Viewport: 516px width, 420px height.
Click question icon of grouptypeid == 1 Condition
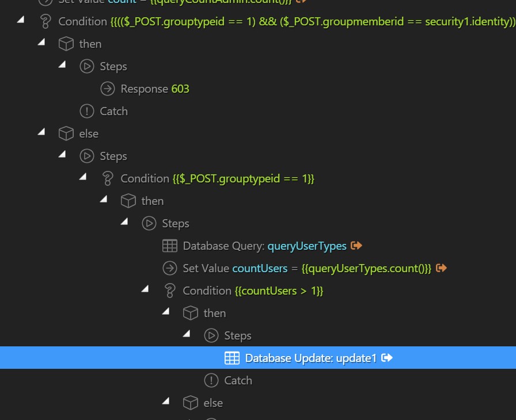click(108, 179)
